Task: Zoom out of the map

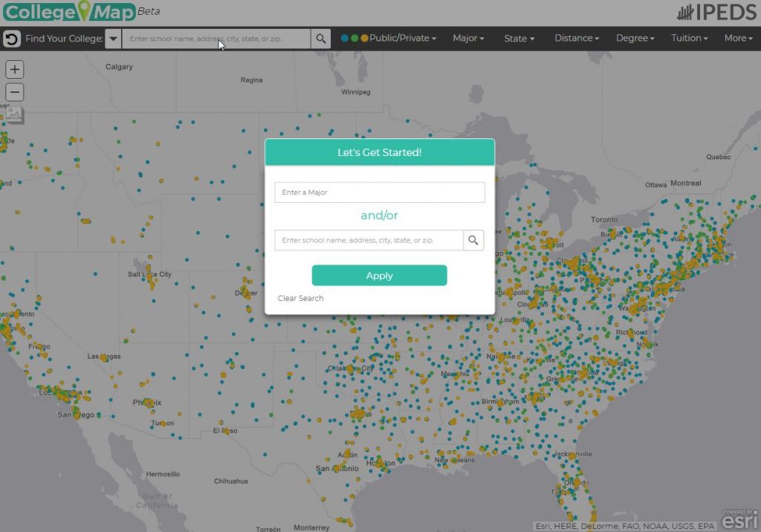Action: pyautogui.click(x=15, y=92)
